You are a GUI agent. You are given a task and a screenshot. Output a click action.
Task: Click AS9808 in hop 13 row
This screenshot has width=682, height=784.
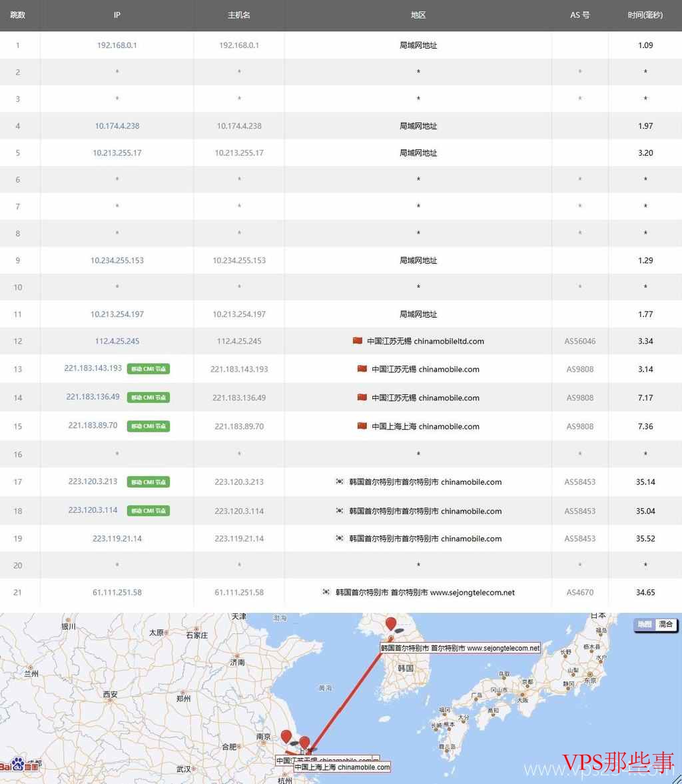pos(580,369)
